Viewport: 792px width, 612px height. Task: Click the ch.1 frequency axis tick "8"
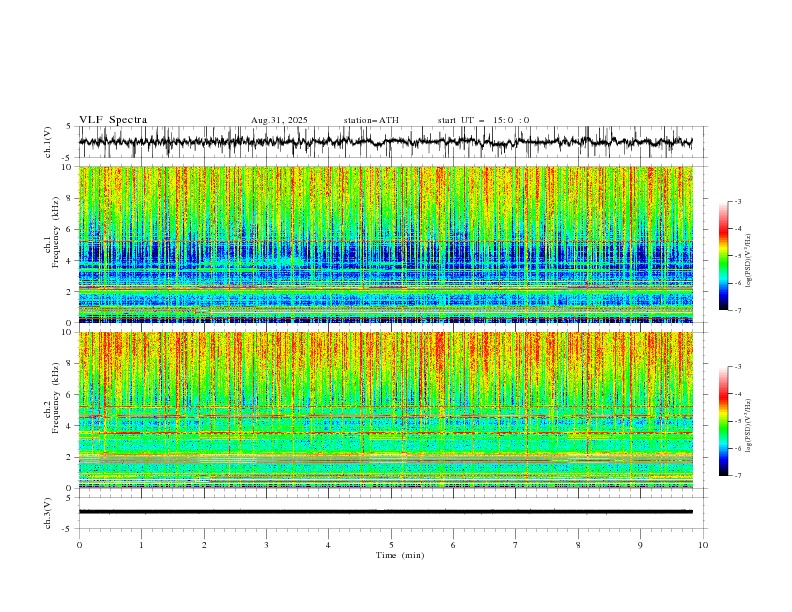(x=69, y=198)
